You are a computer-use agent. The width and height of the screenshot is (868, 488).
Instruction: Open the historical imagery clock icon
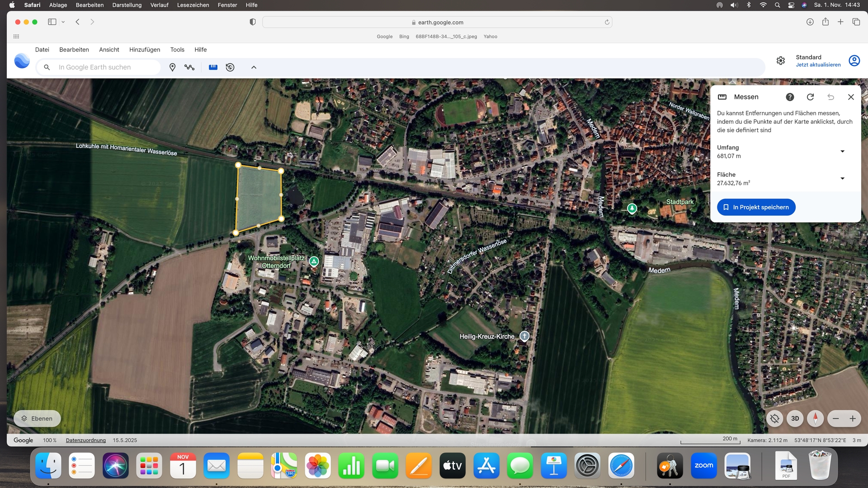230,67
